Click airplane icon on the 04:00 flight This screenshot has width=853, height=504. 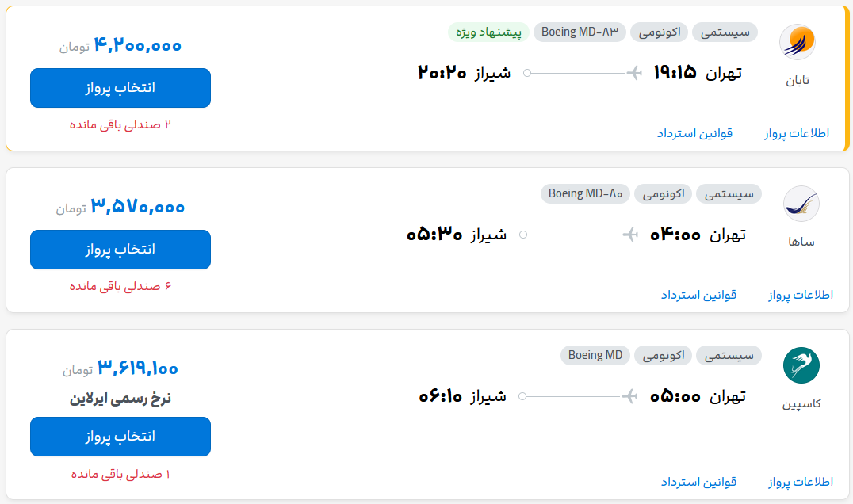pos(630,235)
